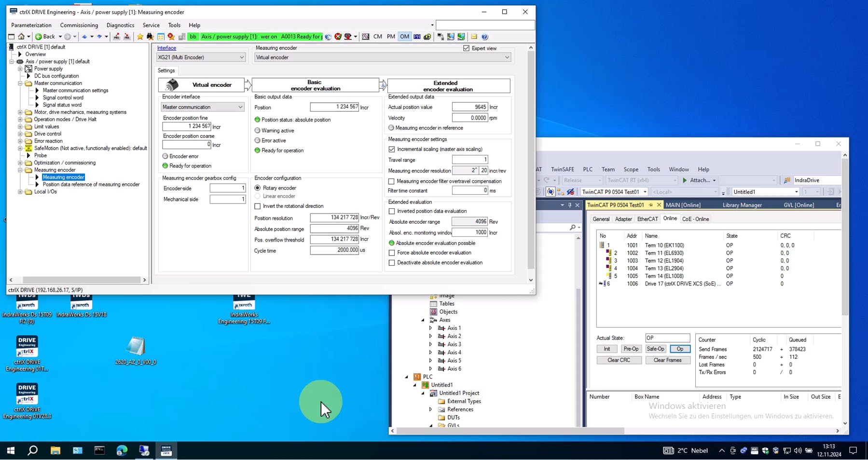Click the blue help question mark icon
This screenshot has height=460, width=868.
[485, 37]
